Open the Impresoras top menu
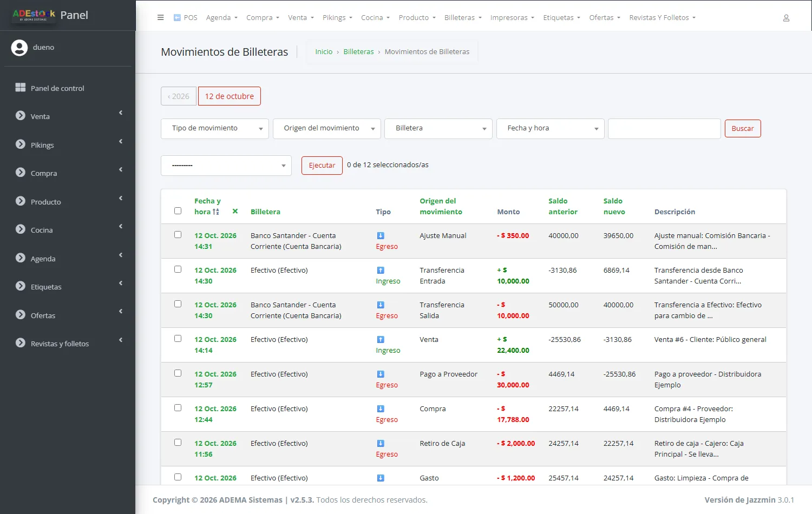Screen dimensions: 812x514 [512, 18]
